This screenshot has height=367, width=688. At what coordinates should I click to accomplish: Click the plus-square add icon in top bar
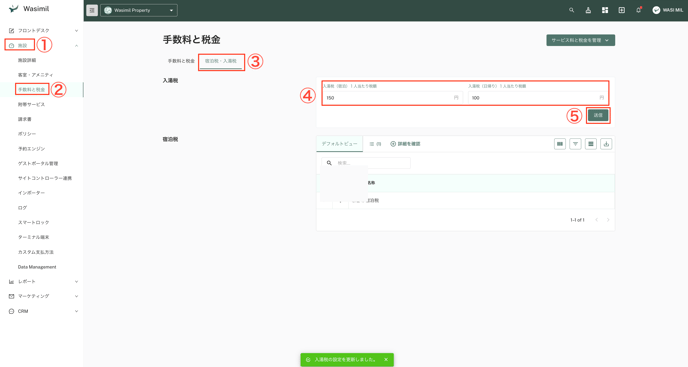622,10
